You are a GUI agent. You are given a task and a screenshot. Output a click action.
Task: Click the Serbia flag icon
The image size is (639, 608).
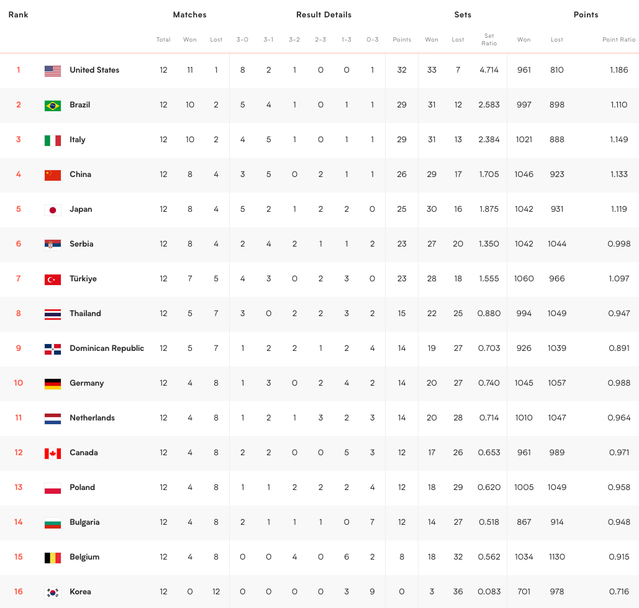[53, 245]
